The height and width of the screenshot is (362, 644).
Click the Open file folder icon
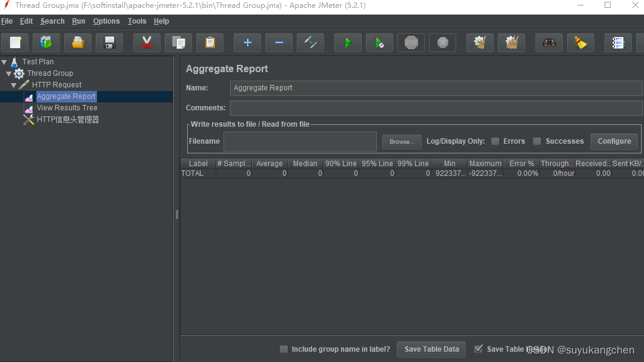(x=78, y=42)
